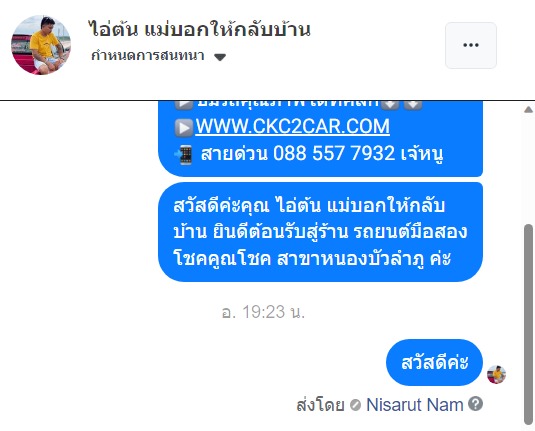
Task: Open the WWW.CKC2CAR.COM link
Action: (x=292, y=126)
